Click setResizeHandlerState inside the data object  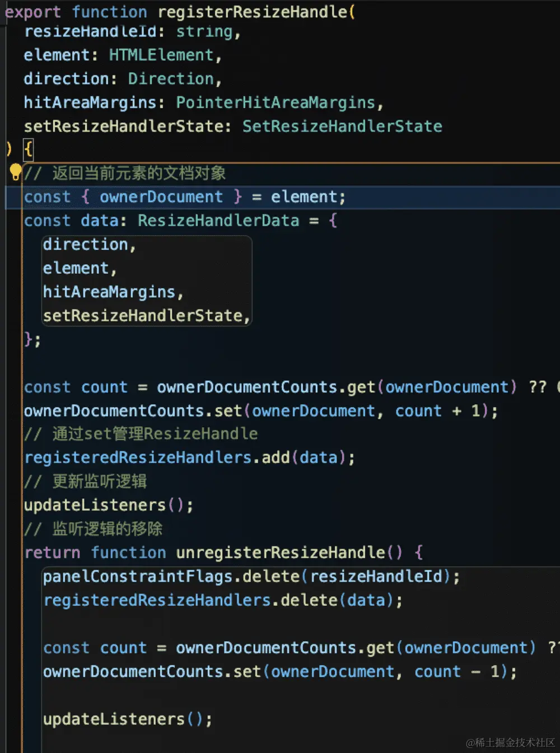pos(143,315)
